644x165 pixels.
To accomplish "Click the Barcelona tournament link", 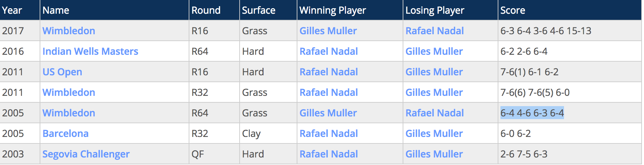I will [65, 134].
